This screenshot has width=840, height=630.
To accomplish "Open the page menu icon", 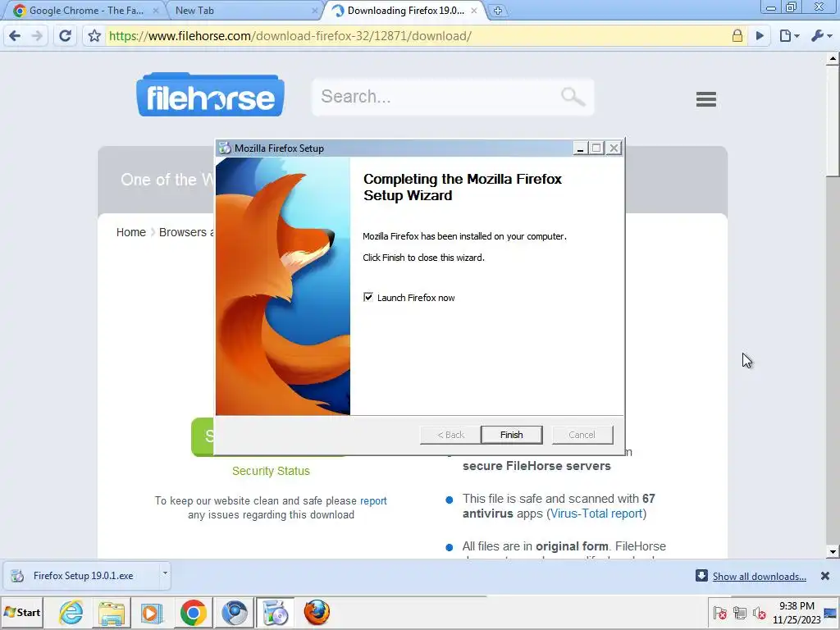I will coord(789,36).
